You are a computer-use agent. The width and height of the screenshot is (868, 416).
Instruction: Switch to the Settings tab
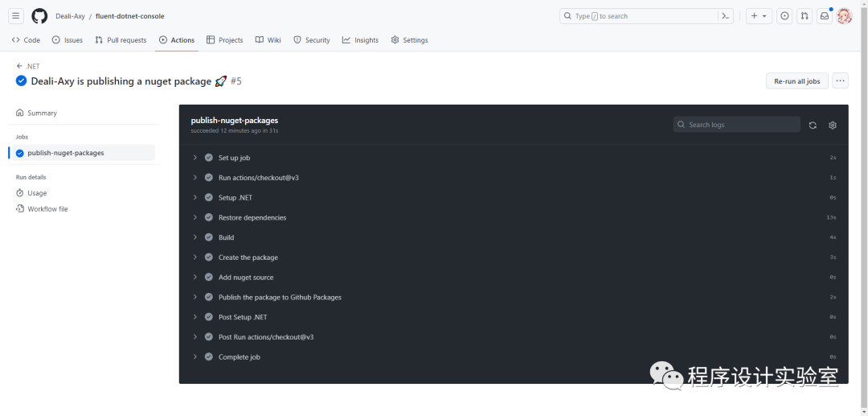tap(410, 40)
